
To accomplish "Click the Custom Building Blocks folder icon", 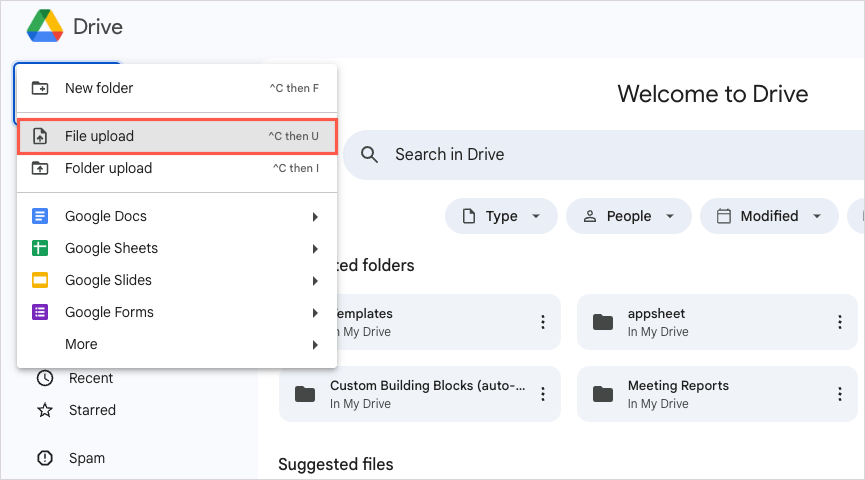I will [x=305, y=394].
